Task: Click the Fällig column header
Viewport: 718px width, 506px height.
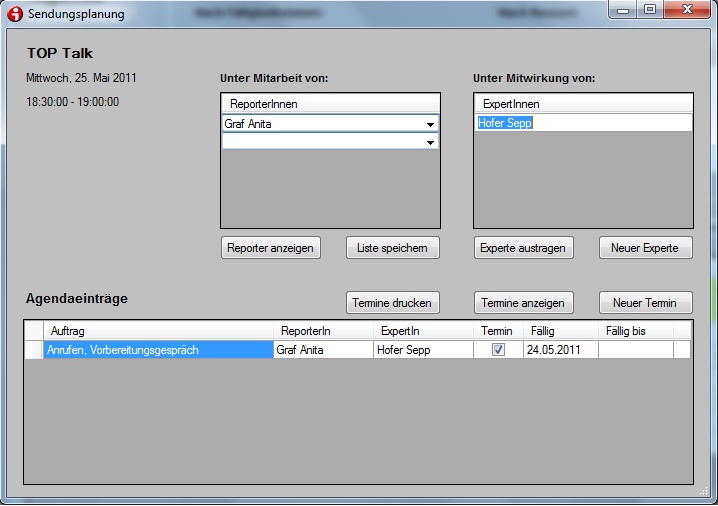Action: click(560, 331)
